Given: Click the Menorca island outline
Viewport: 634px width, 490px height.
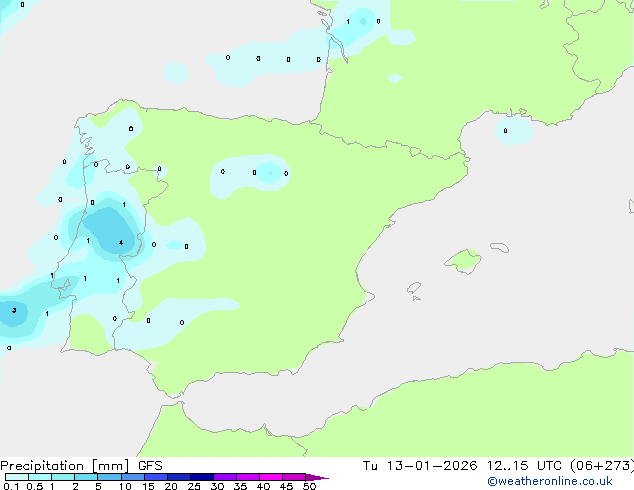Looking at the screenshot, I should [x=500, y=247].
